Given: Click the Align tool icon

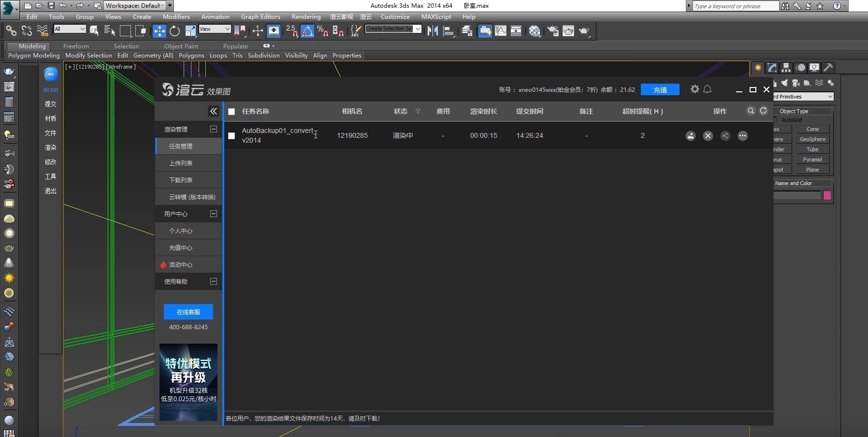Looking at the screenshot, I should tap(448, 31).
